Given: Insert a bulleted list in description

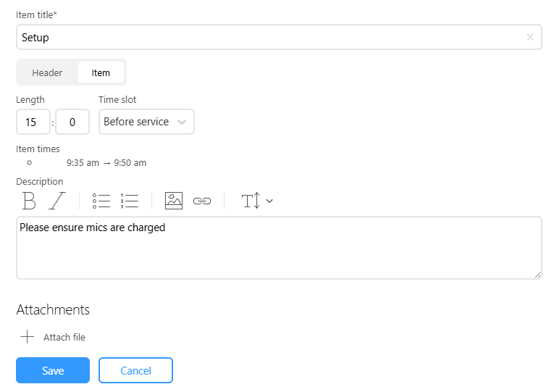Looking at the screenshot, I should coord(101,201).
